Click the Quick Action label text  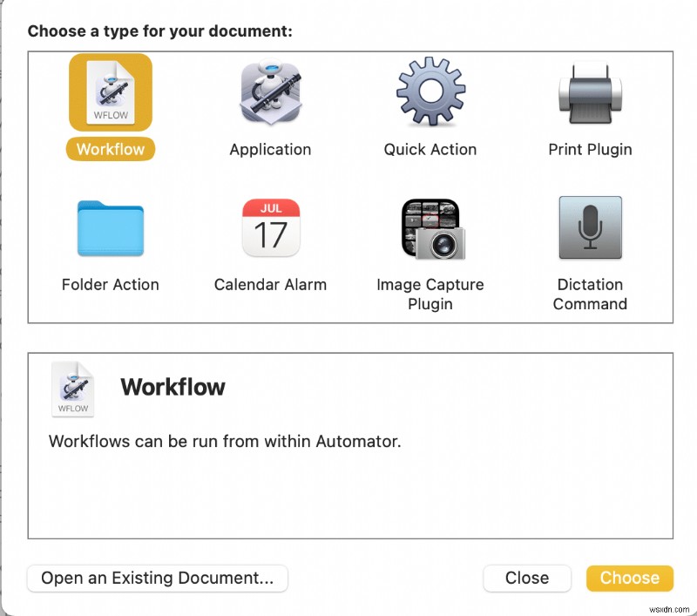(x=430, y=149)
